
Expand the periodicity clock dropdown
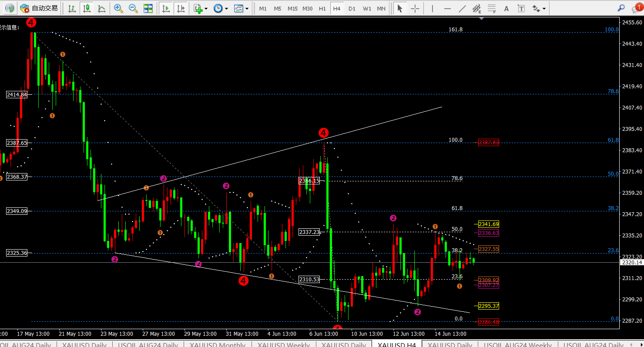pos(221,8)
